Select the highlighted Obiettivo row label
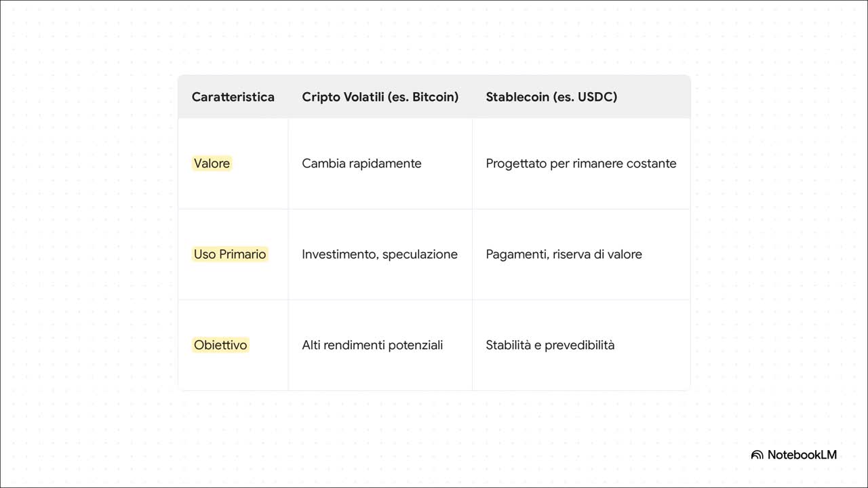The image size is (868, 488). coord(220,345)
